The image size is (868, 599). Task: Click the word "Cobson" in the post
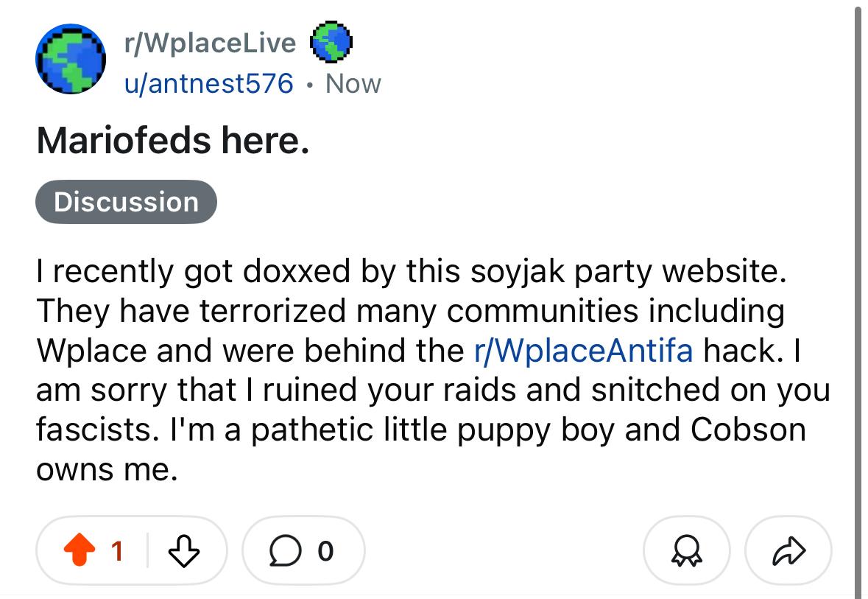[748, 430]
